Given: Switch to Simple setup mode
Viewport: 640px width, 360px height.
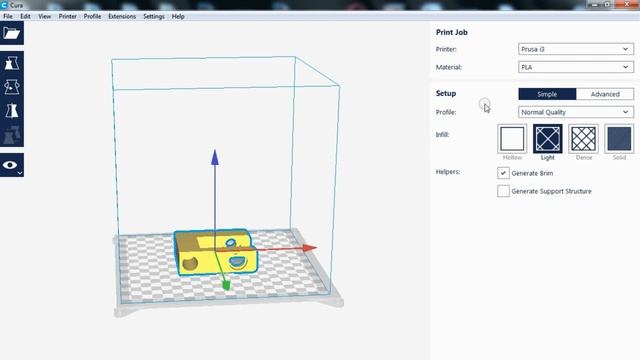Looking at the screenshot, I should [x=547, y=94].
